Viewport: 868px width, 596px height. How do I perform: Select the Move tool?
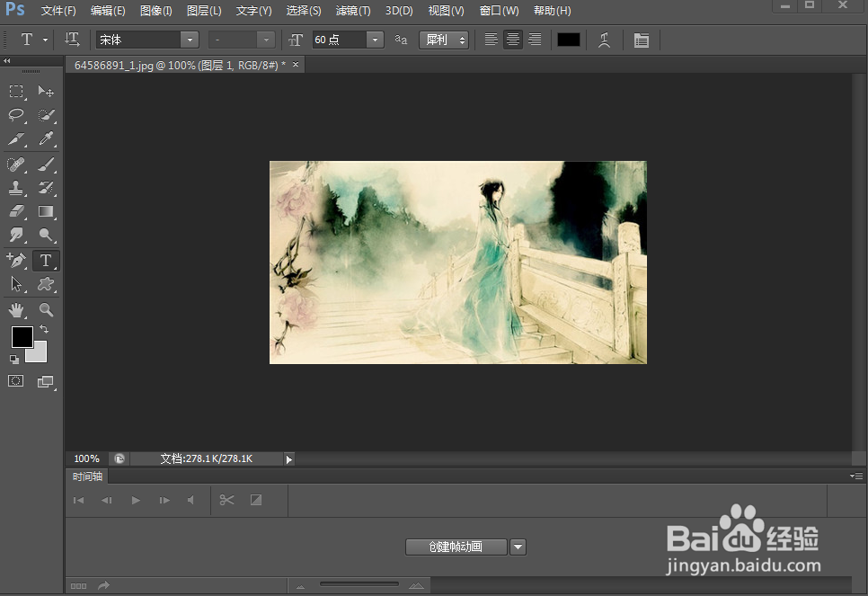[46, 91]
